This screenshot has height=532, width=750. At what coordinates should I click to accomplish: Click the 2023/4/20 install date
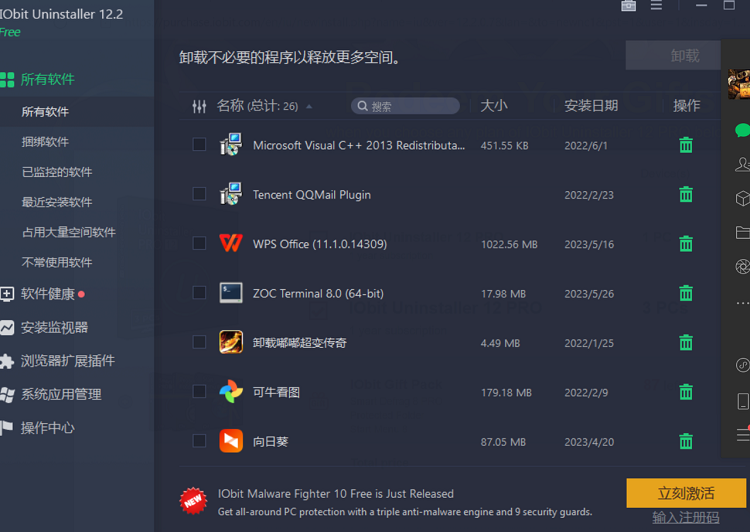[x=589, y=442]
